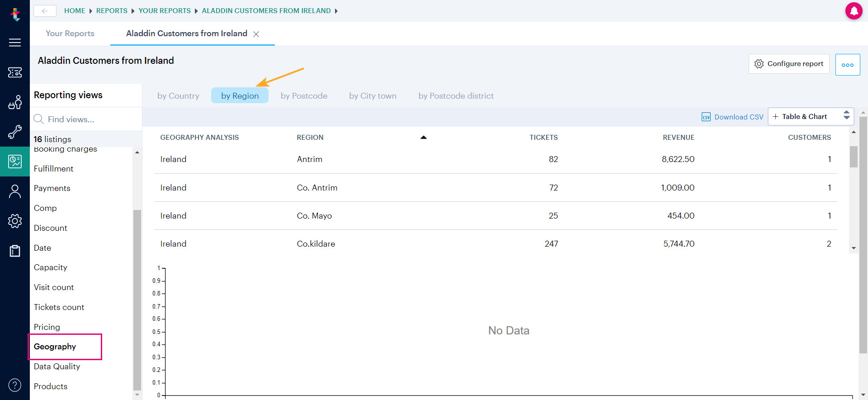Click the page scrollbar on right edge
This screenshot has width=868, height=400.
[863, 235]
